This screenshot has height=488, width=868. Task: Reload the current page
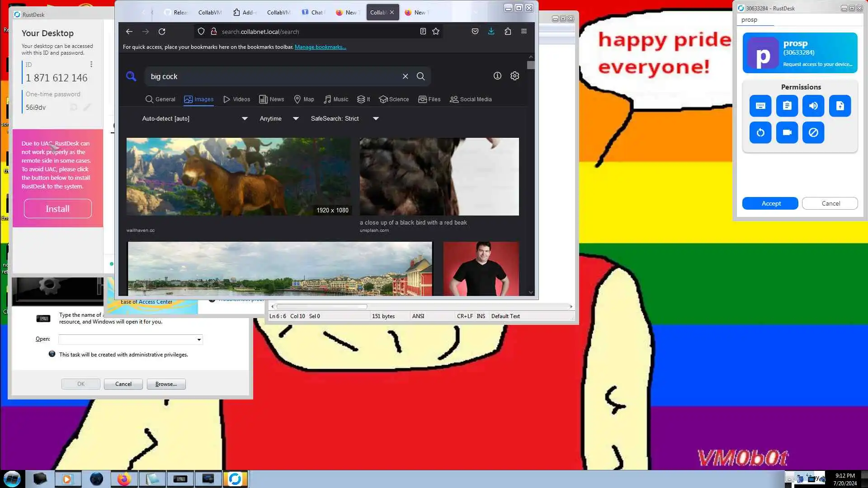click(x=162, y=31)
